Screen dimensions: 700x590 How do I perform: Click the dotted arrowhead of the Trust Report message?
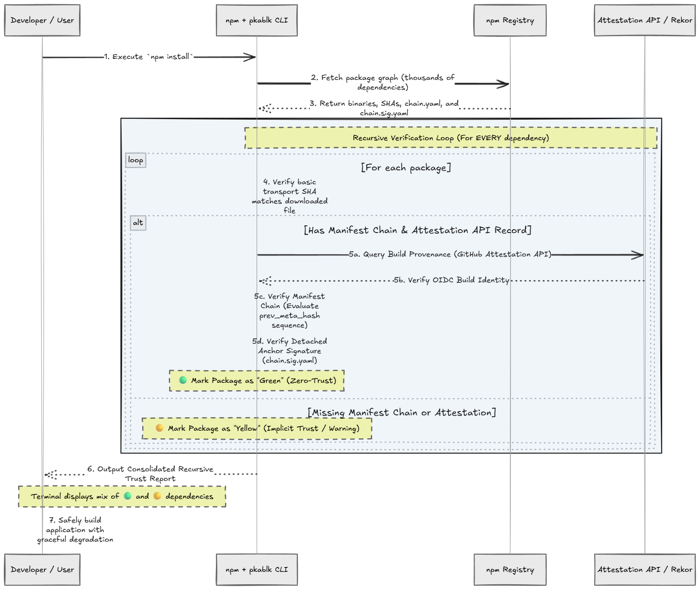[50, 475]
